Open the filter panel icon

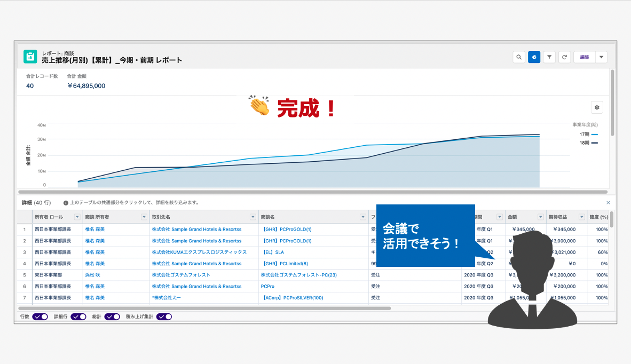tap(549, 57)
